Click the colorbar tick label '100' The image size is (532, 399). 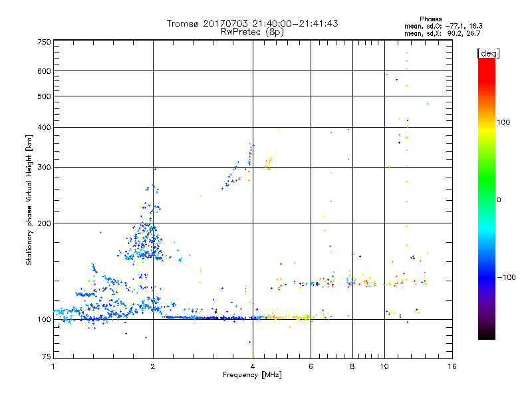point(503,122)
